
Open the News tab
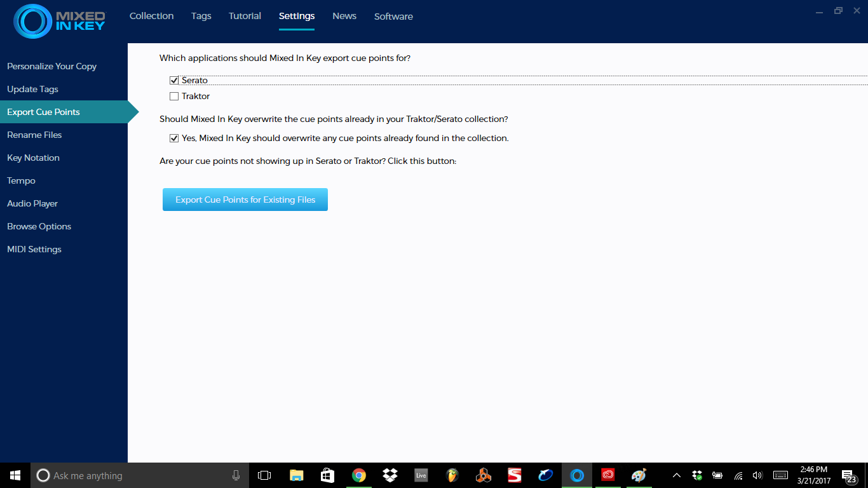click(x=344, y=16)
